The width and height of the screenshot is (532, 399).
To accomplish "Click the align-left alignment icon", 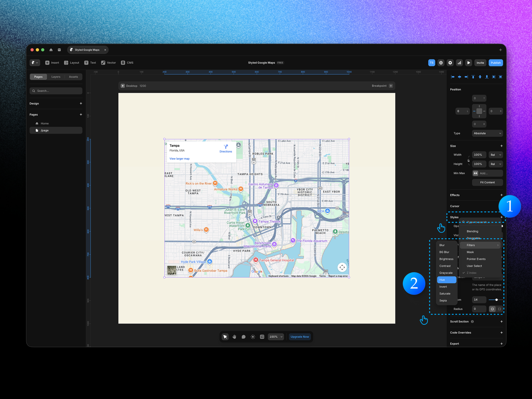I will (x=452, y=77).
